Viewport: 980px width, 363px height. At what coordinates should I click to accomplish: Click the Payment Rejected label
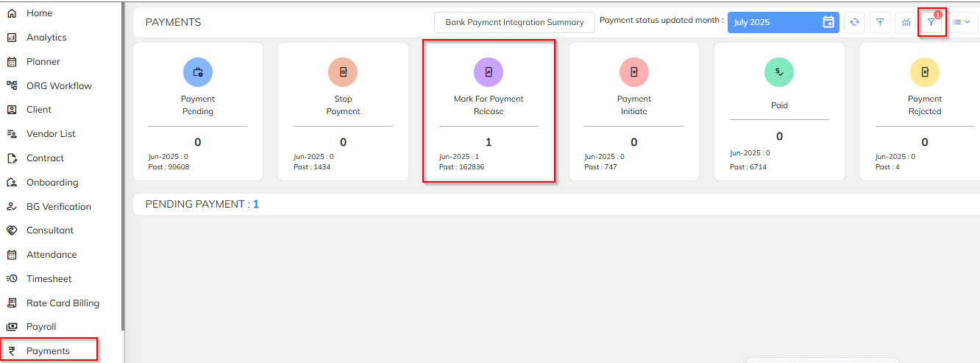925,105
